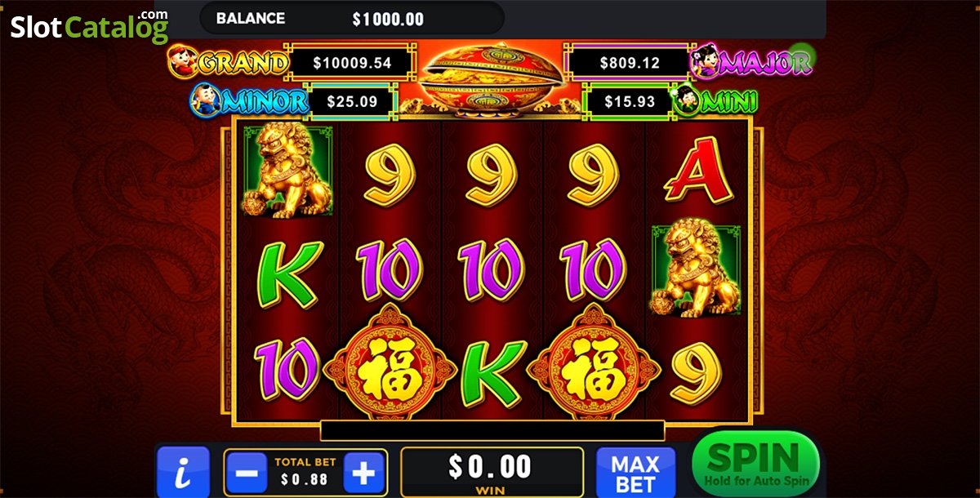
Task: Click the MAX BET button
Action: 636,474
